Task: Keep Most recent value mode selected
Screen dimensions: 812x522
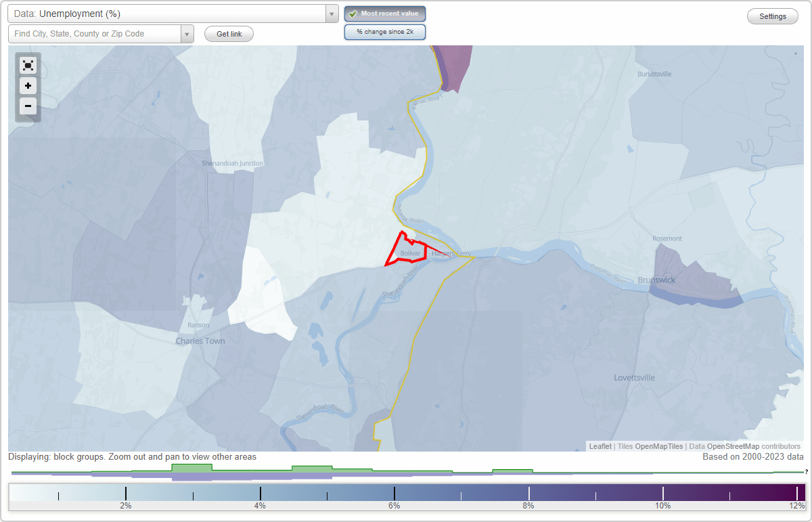Action: tap(384, 13)
